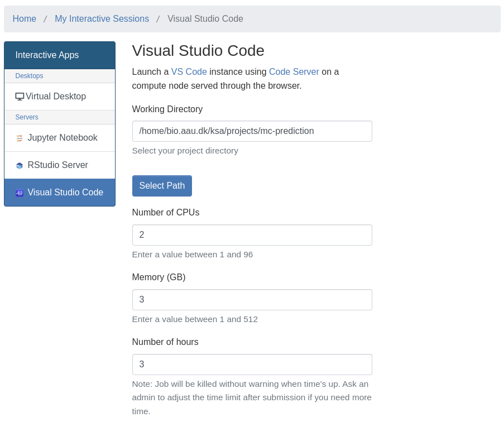Focus the Working Directory text field
The image size is (504, 422).
tap(252, 131)
